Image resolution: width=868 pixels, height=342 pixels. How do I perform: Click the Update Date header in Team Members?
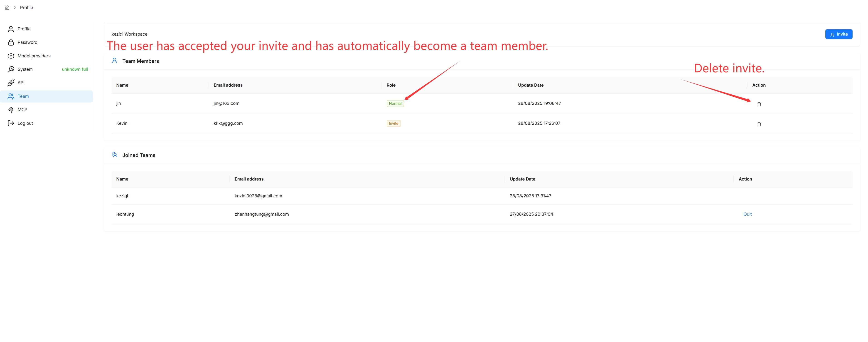[530, 85]
